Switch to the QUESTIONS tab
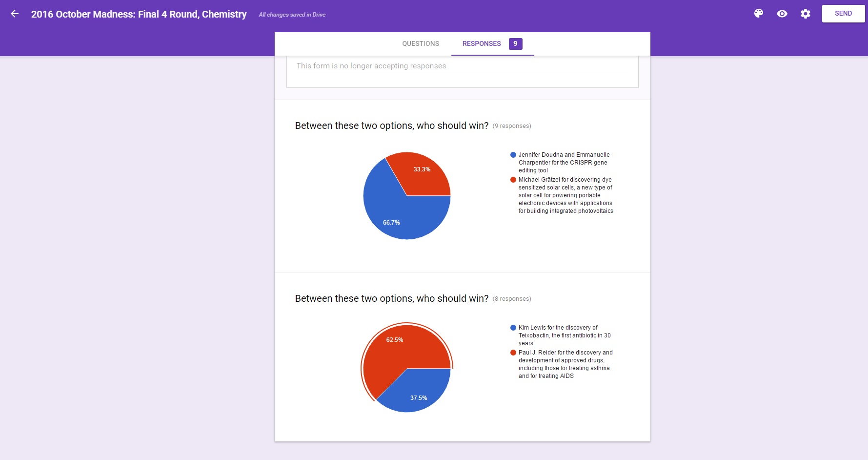 [x=420, y=43]
